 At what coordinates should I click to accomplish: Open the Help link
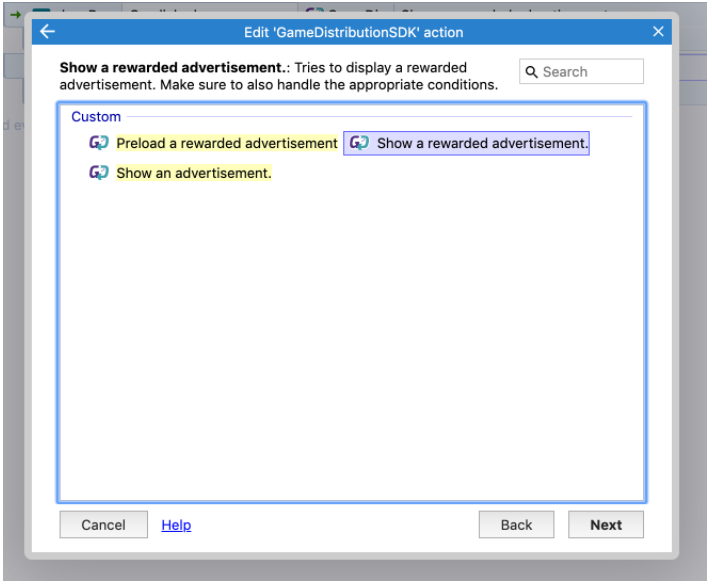coord(176,525)
